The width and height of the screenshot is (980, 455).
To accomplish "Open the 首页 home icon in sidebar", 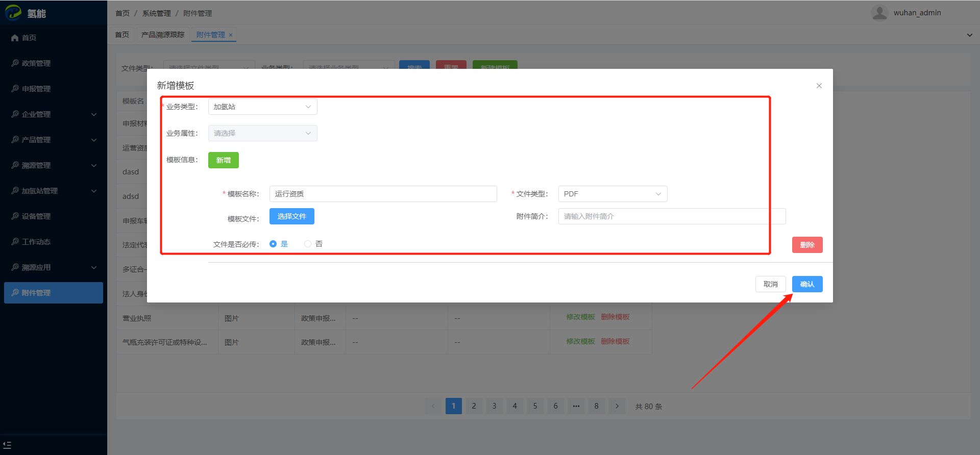I will (x=15, y=38).
